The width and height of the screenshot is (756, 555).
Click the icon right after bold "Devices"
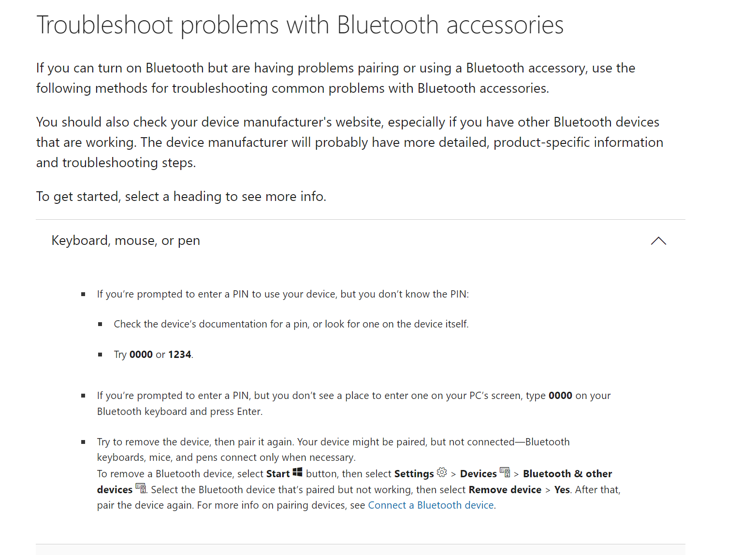(505, 472)
